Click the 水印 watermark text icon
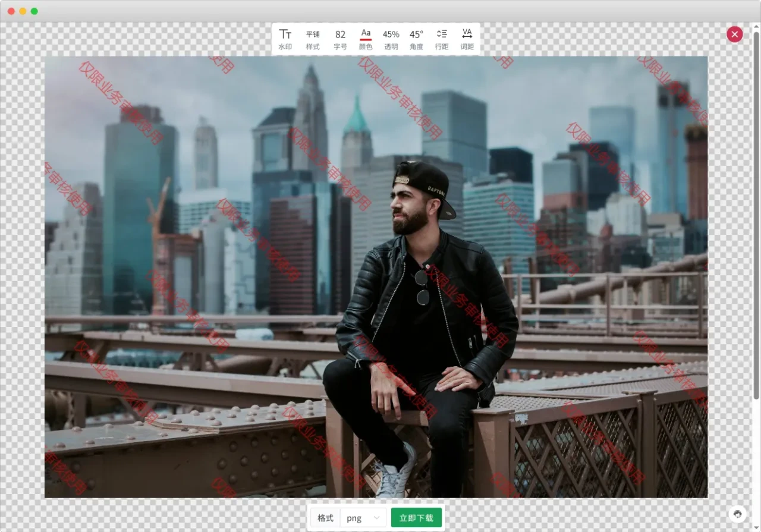 (285, 39)
